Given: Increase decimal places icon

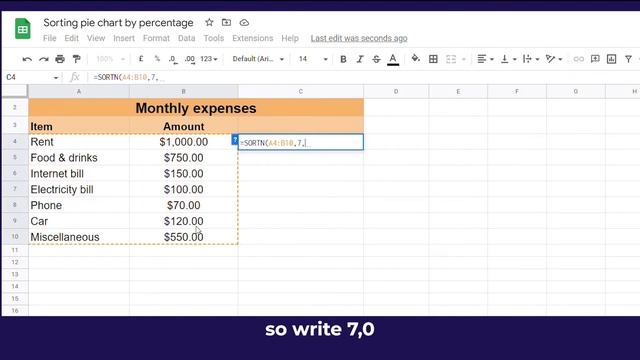Looking at the screenshot, I should click(189, 59).
